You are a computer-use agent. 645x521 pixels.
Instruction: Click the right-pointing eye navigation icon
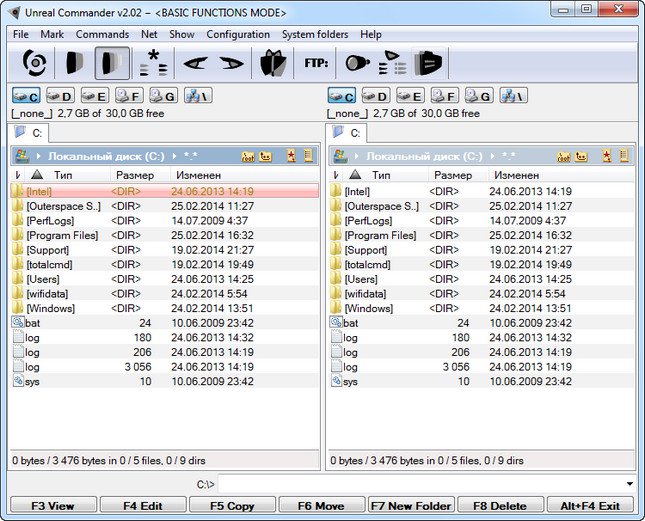point(231,63)
